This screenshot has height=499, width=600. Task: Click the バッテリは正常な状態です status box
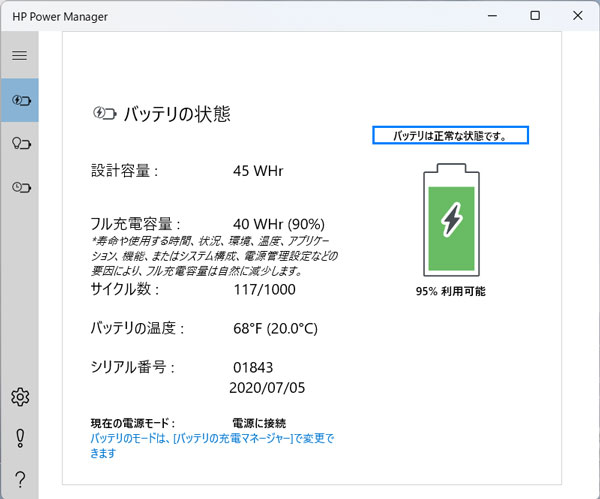coord(449,135)
